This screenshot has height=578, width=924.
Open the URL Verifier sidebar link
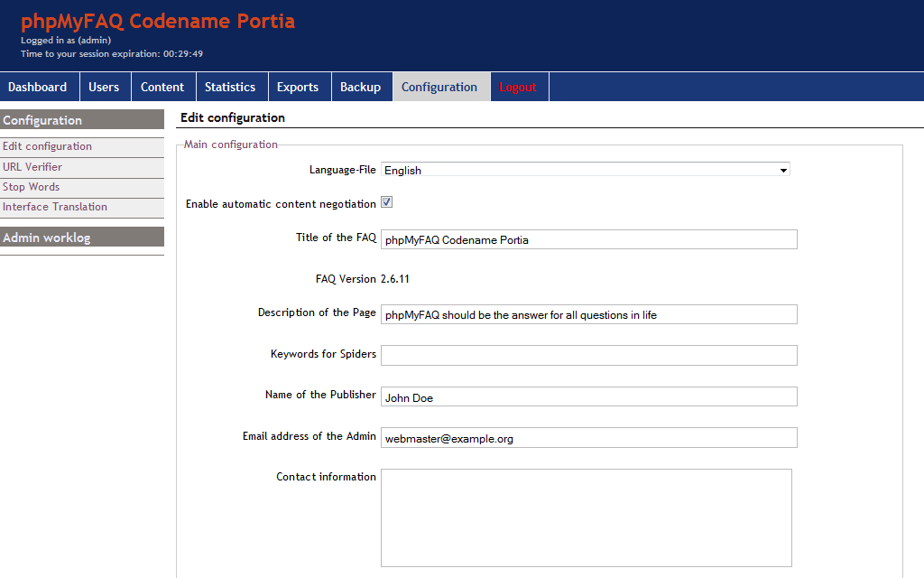click(x=32, y=167)
